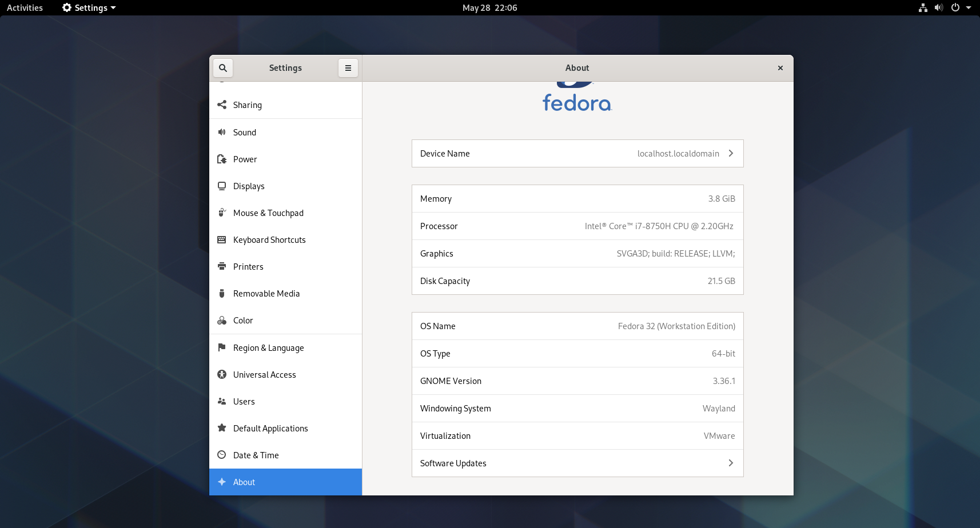Click the Processor value Intel Core i7-8750H
The width and height of the screenshot is (980, 528).
point(659,226)
